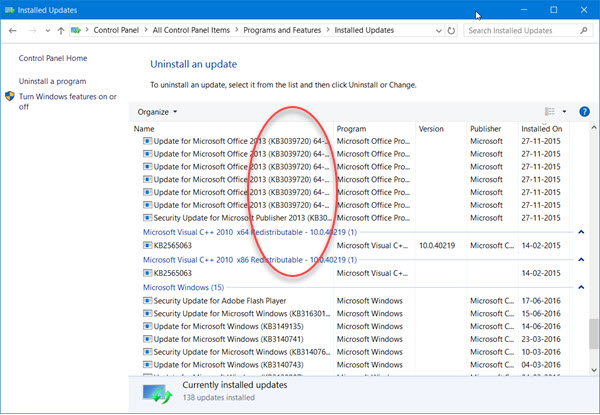
Task: Refresh the Installed Updates list
Action: (x=451, y=31)
